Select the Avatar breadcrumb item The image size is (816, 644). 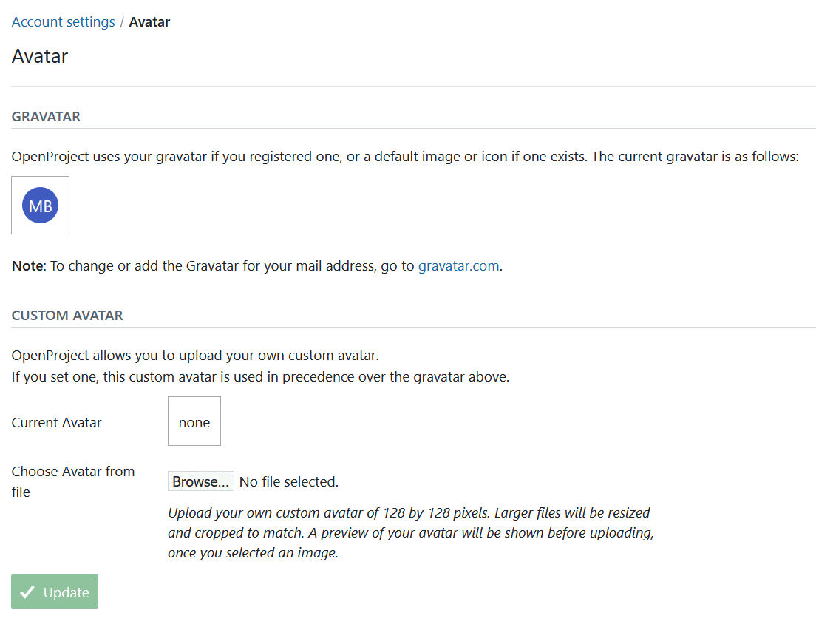pos(149,21)
